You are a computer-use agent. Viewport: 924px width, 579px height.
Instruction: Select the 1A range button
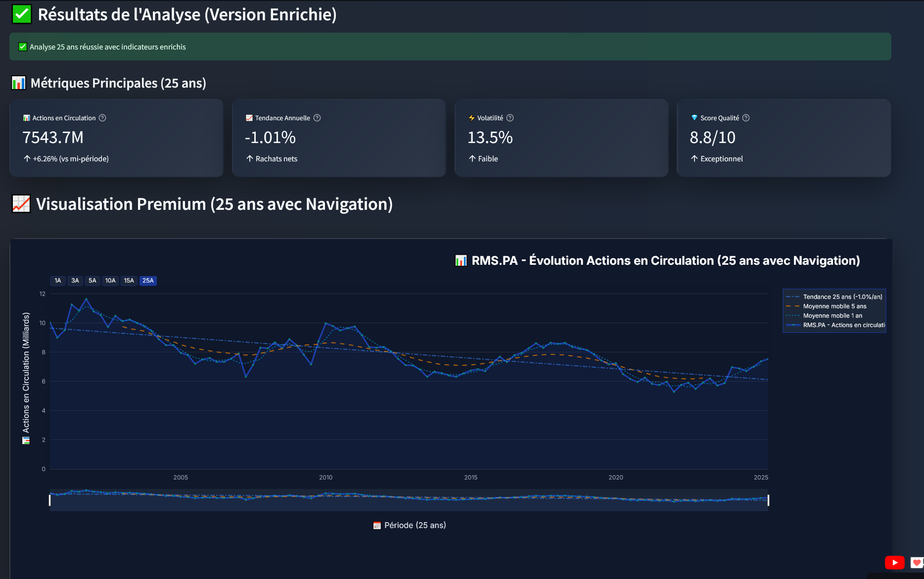pos(58,281)
